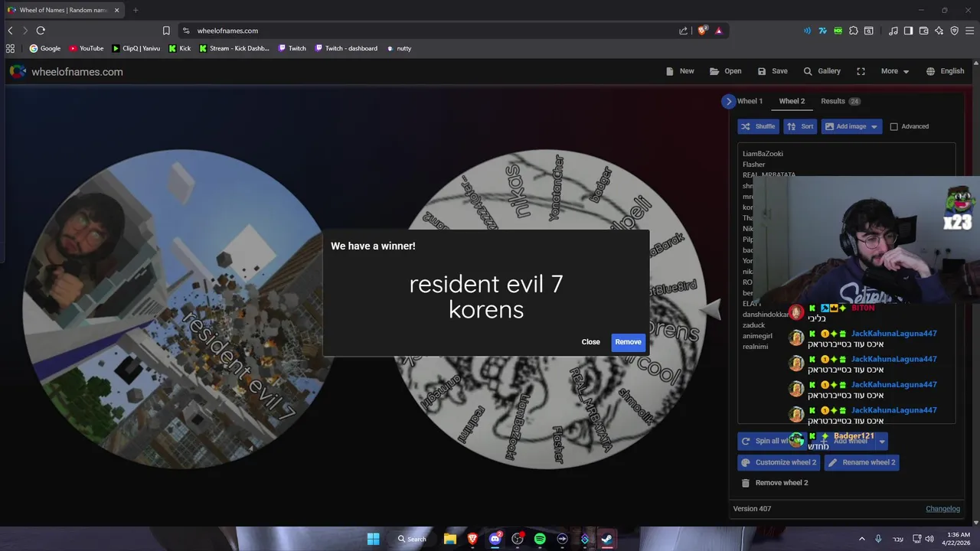Image resolution: width=980 pixels, height=551 pixels.
Task: Open a saved wheel via Open
Action: click(725, 71)
